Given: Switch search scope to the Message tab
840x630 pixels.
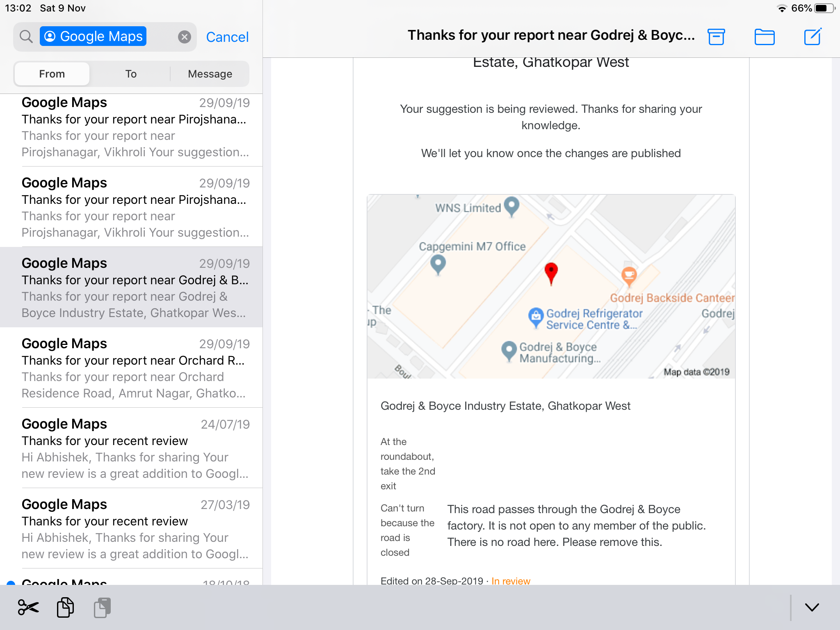Looking at the screenshot, I should [210, 74].
